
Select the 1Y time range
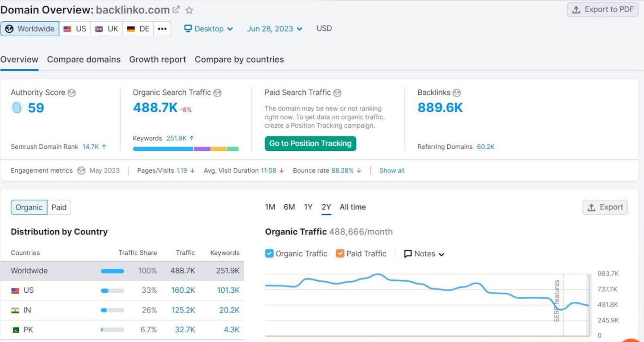pos(308,207)
